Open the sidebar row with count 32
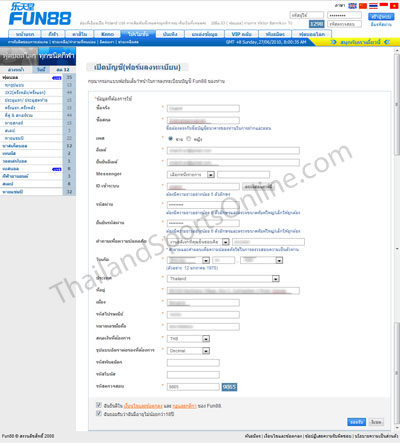Viewport: 400px width, 448px height. 38,192
